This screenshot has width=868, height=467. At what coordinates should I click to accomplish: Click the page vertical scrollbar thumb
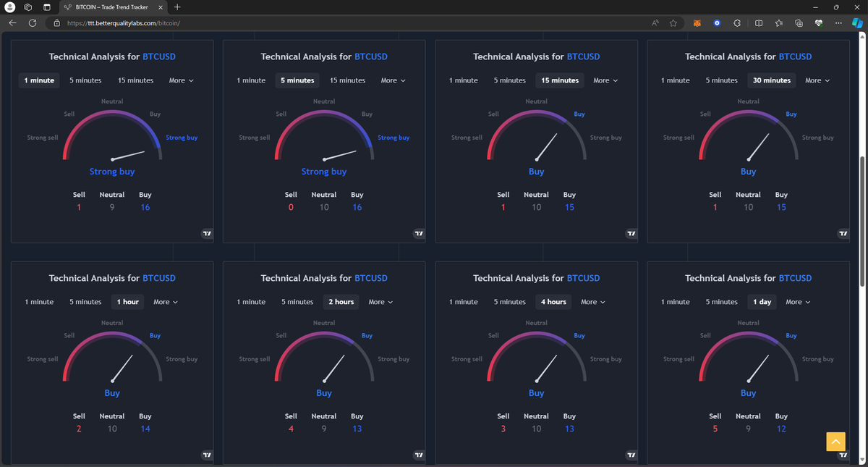click(x=861, y=221)
